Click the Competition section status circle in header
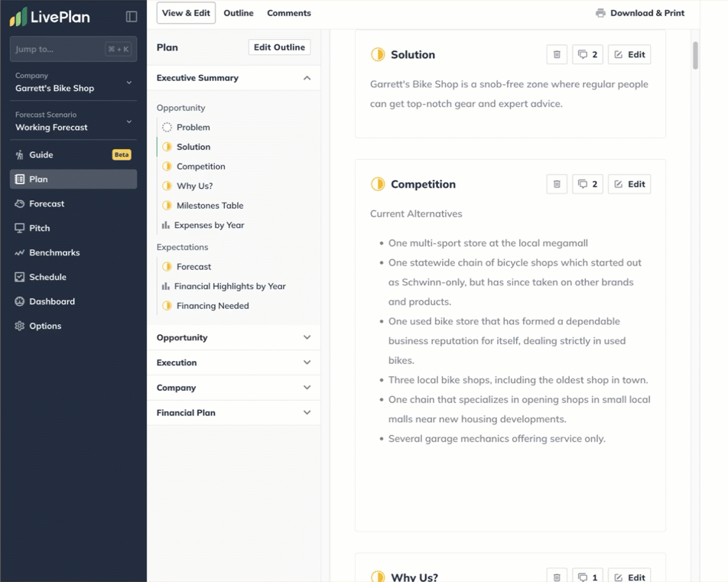The width and height of the screenshot is (728, 582). [378, 184]
